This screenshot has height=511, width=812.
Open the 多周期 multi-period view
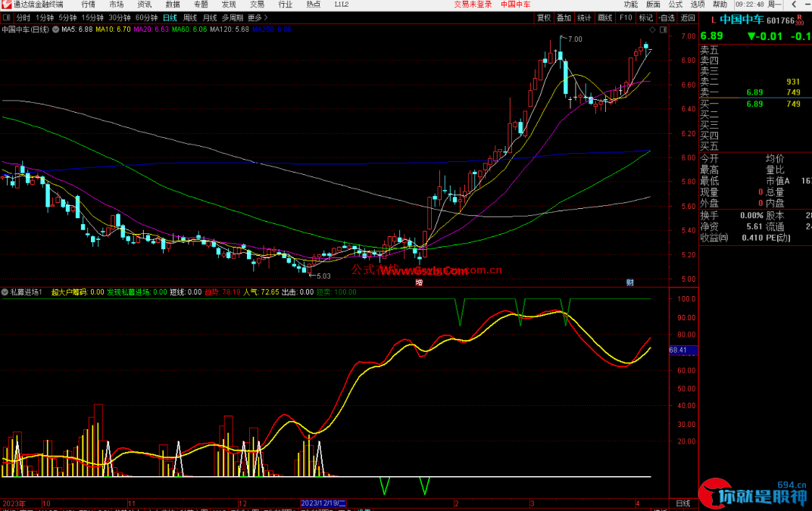coord(233,17)
